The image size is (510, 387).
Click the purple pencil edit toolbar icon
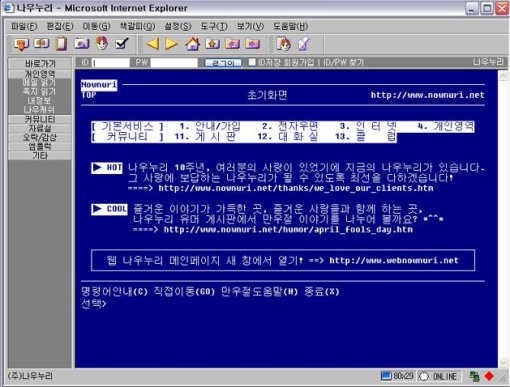304,44
